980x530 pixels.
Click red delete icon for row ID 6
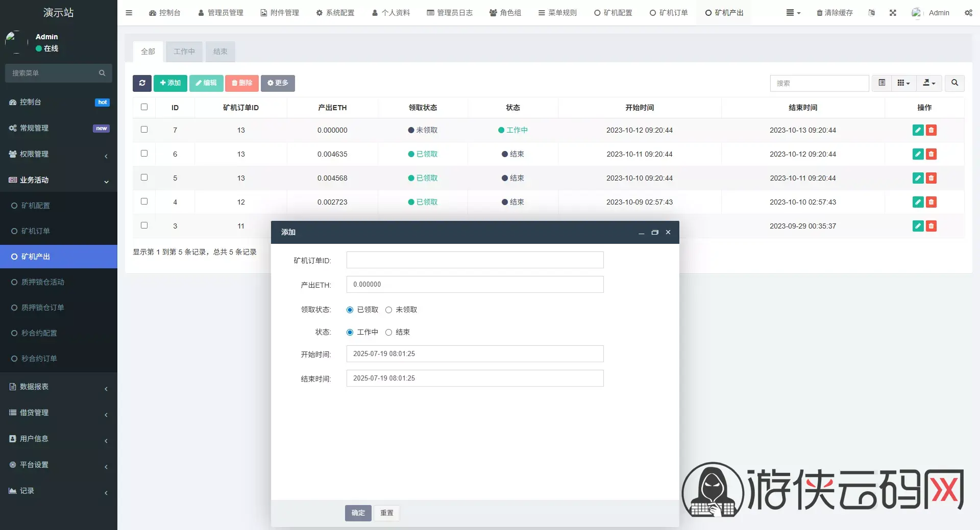pyautogui.click(x=931, y=154)
